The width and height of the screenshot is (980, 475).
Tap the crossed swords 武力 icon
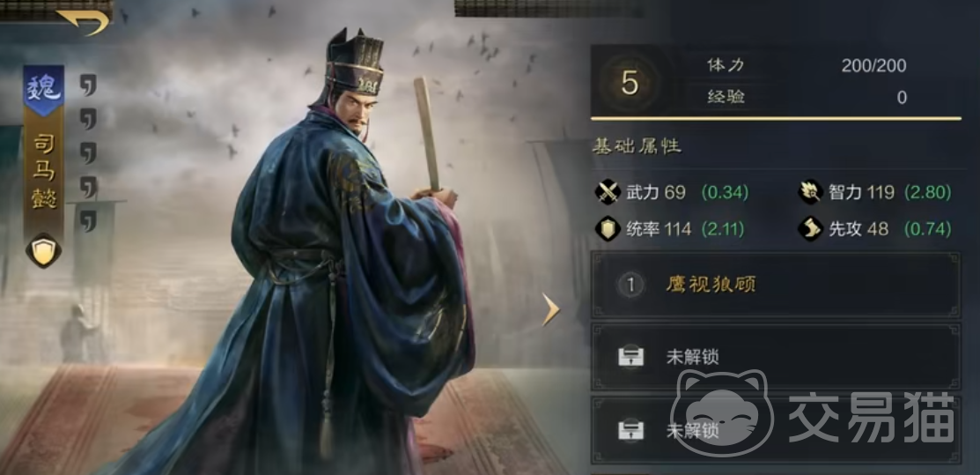(x=608, y=192)
